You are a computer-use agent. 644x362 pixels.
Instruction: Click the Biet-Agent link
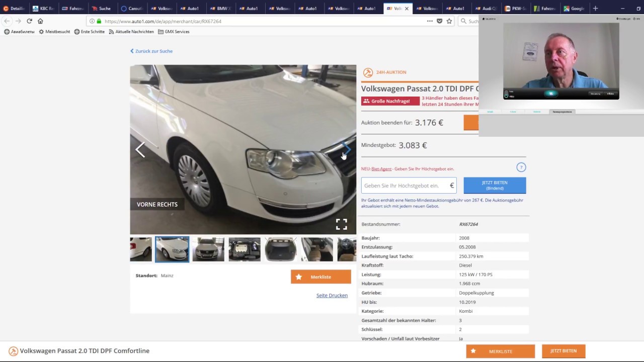pos(381,169)
